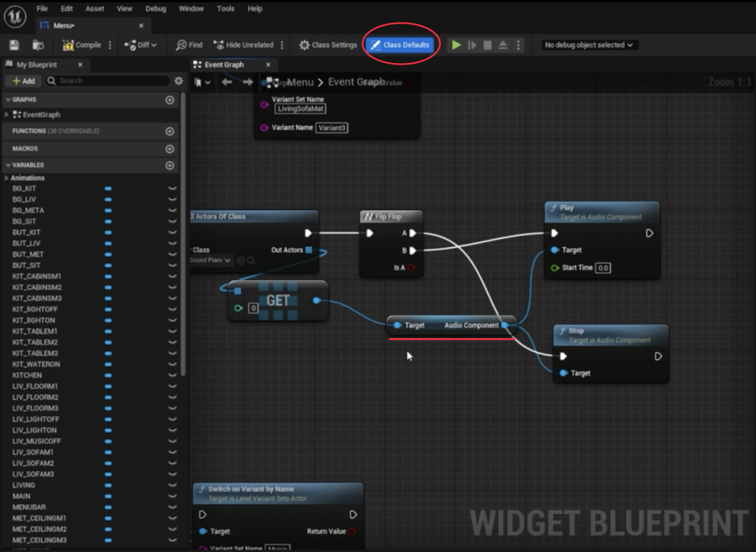
Task: Open the graph bookmarks dropdown
Action: [202, 82]
